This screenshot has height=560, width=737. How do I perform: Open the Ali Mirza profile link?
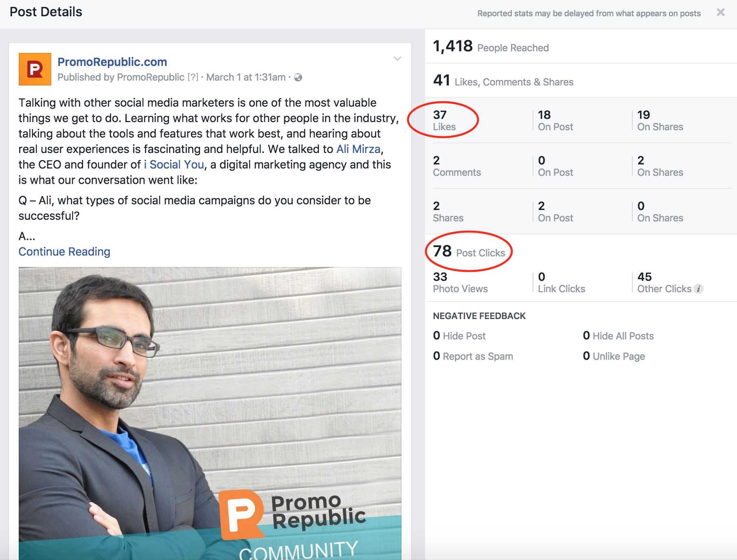358,149
